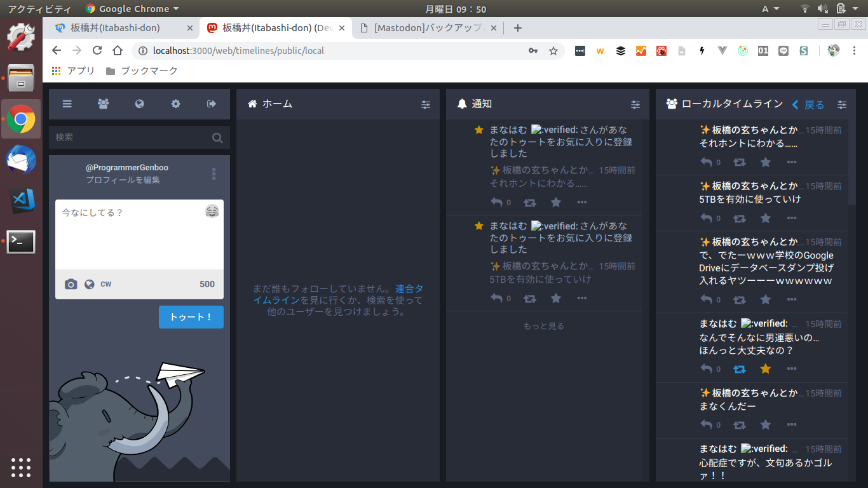Toggle boost on the 5TB toot in local timeline
868x488 pixels.
pos(740,218)
